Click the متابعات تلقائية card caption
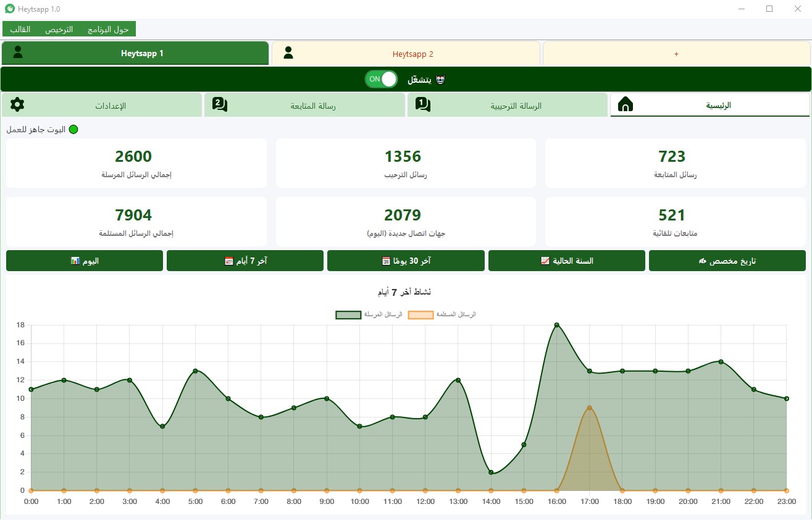The width and height of the screenshot is (812, 520). (675, 234)
